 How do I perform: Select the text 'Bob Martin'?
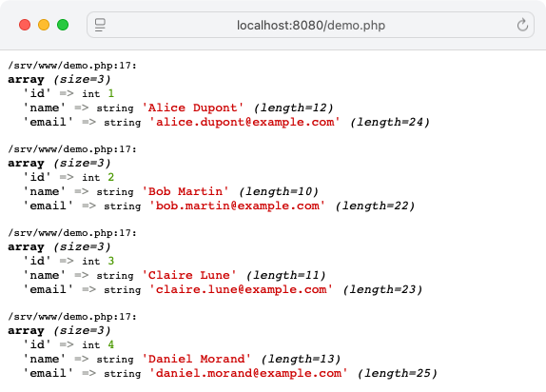pyautogui.click(x=185, y=191)
